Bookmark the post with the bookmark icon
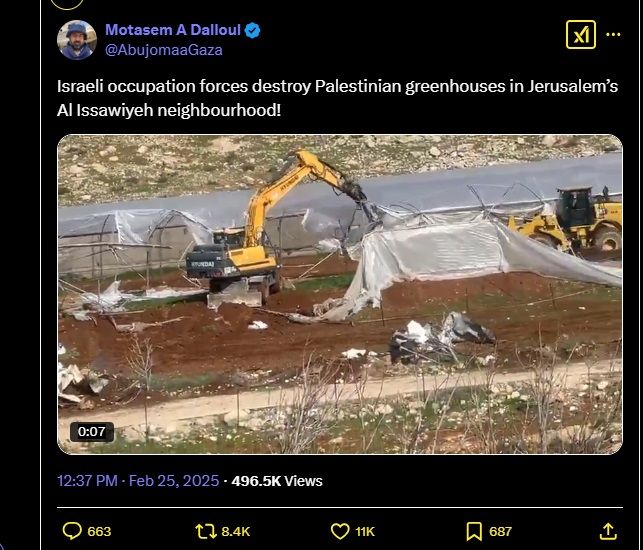 point(474,531)
